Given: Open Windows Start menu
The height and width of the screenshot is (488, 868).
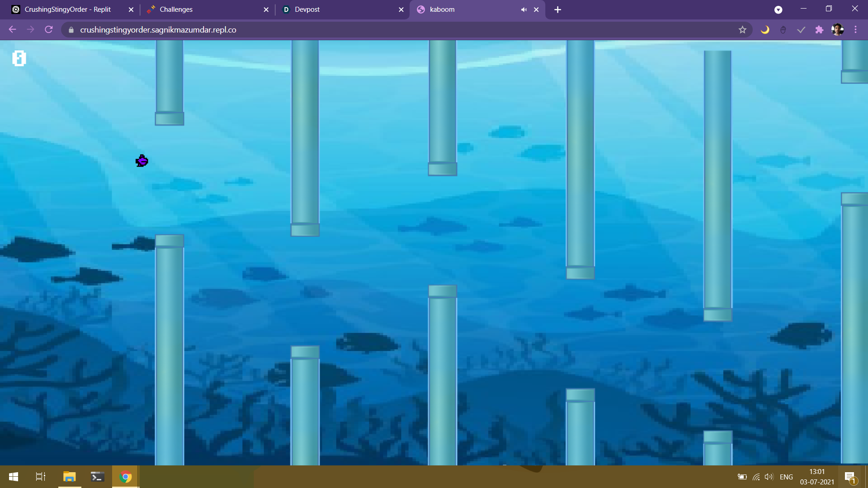Looking at the screenshot, I should click(14, 477).
